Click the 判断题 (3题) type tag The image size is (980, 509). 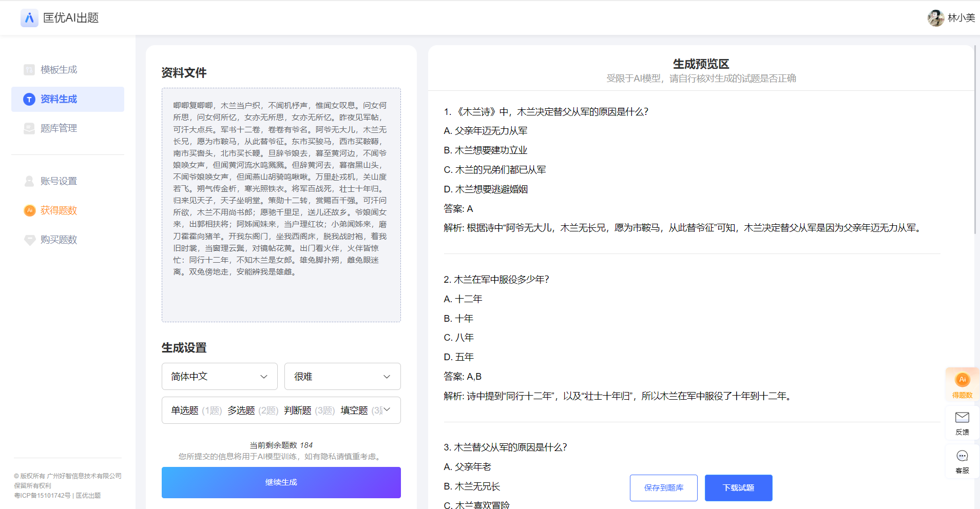pyautogui.click(x=309, y=410)
